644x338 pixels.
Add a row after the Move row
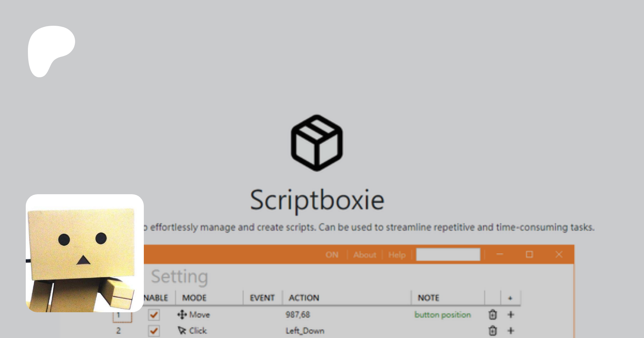tap(511, 315)
